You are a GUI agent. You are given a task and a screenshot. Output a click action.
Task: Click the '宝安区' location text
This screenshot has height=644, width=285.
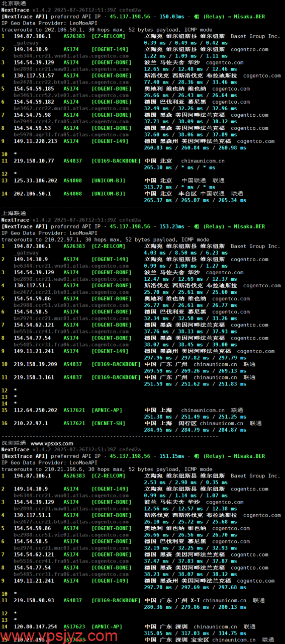click(200, 640)
